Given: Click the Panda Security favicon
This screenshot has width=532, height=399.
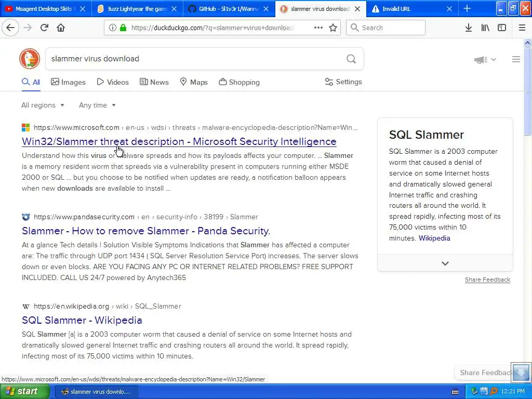Looking at the screenshot, I should [26, 217].
